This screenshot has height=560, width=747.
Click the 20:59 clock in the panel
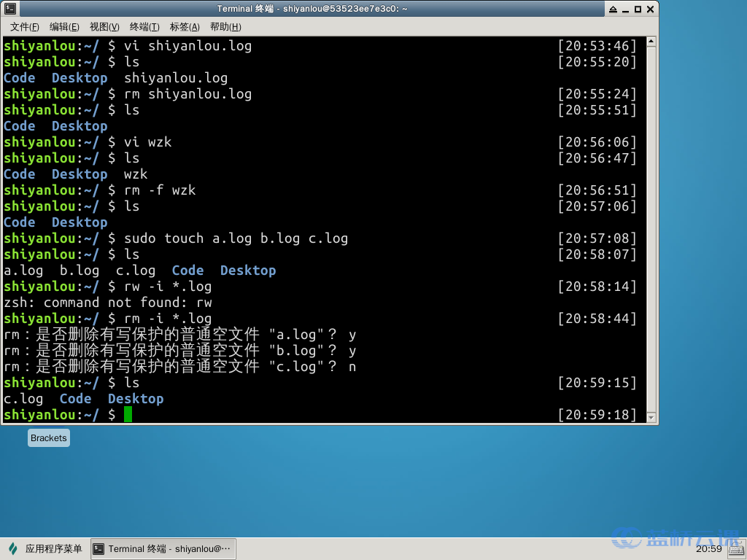pyautogui.click(x=709, y=548)
